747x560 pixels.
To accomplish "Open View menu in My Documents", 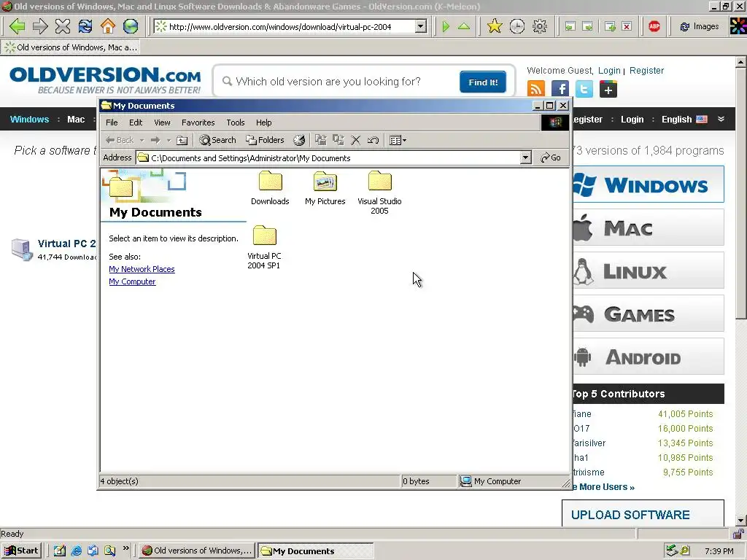I will pos(162,122).
